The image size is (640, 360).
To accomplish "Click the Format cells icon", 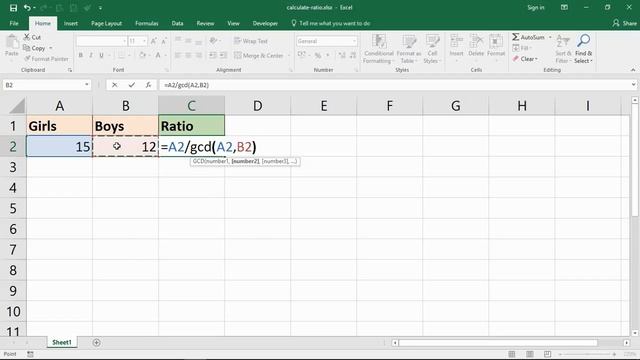I will (496, 41).
